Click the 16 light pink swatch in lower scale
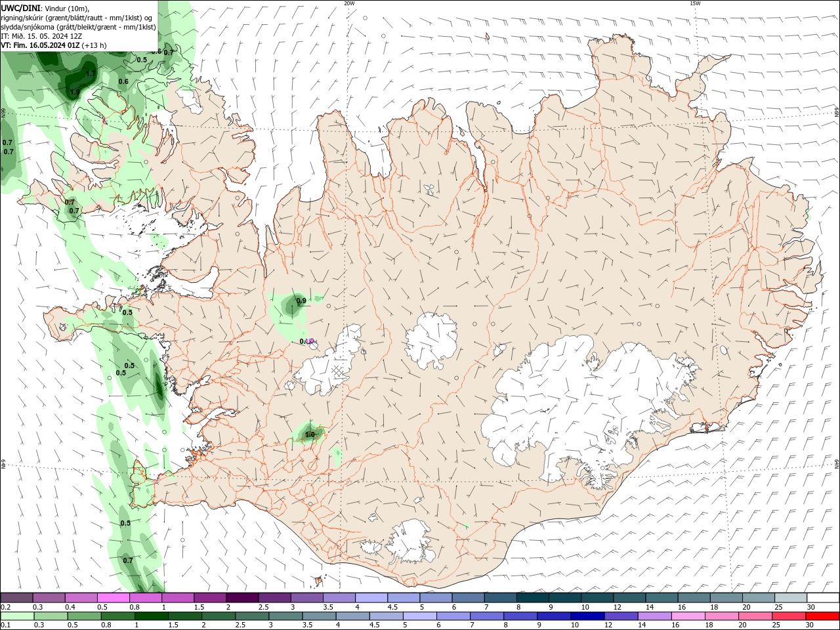This screenshot has height=630, width=840. point(687,616)
